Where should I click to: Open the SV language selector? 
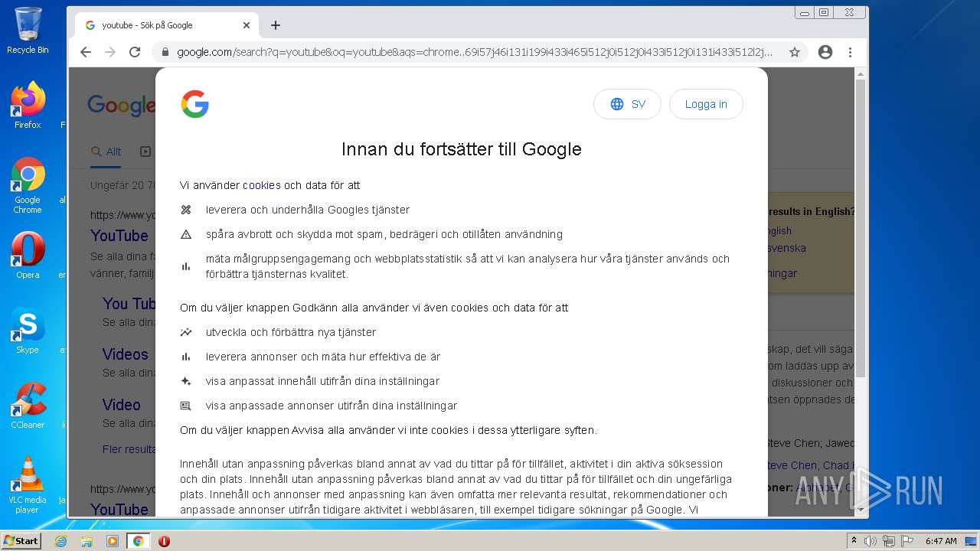point(627,104)
